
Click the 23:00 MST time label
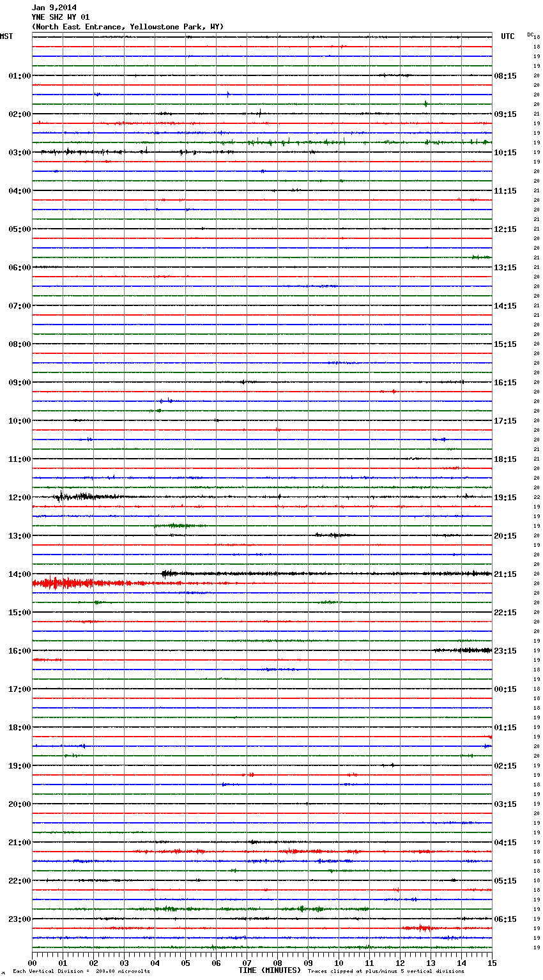[x=20, y=919]
